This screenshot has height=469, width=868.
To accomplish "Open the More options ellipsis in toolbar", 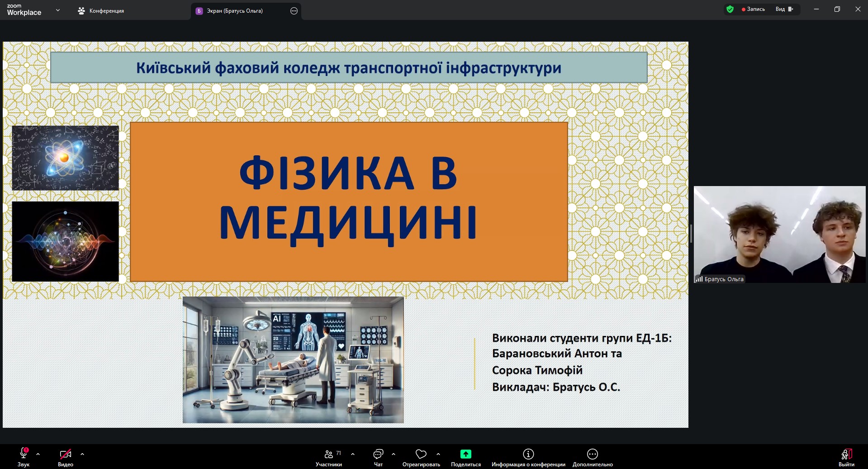I will click(x=592, y=454).
